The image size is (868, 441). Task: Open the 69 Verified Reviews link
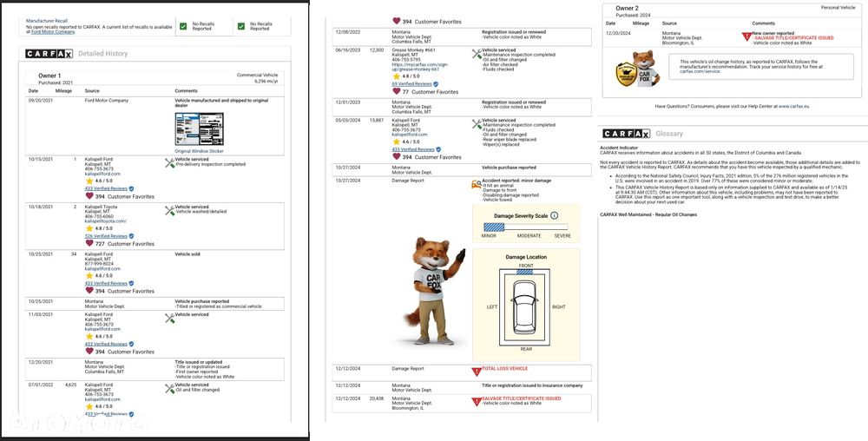(x=412, y=84)
